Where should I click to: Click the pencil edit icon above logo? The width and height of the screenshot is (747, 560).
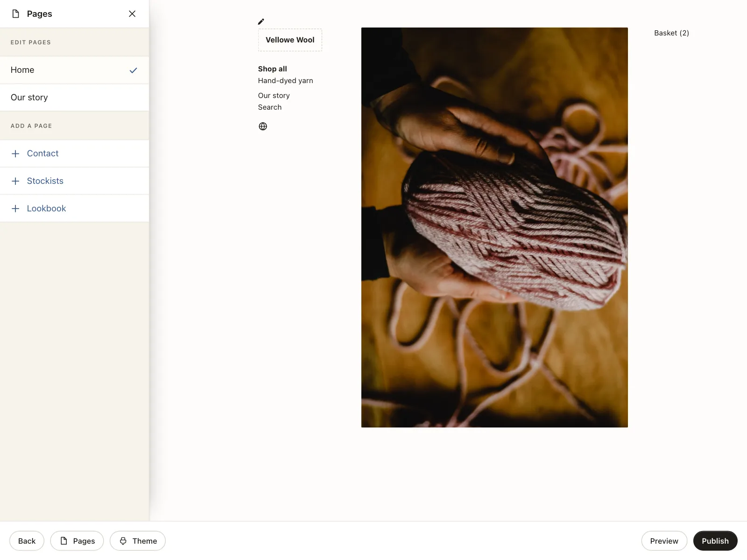coord(261,21)
